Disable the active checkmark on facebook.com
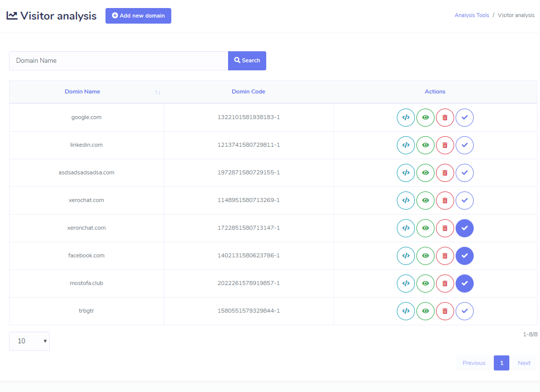Image resolution: width=540 pixels, height=392 pixels. point(465,256)
